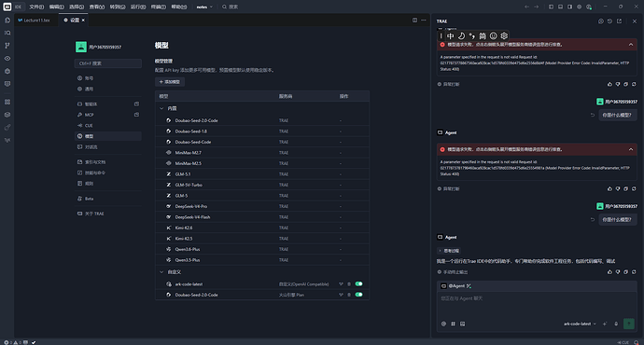Delete the ark-code-latest custom model

pyautogui.click(x=349, y=283)
